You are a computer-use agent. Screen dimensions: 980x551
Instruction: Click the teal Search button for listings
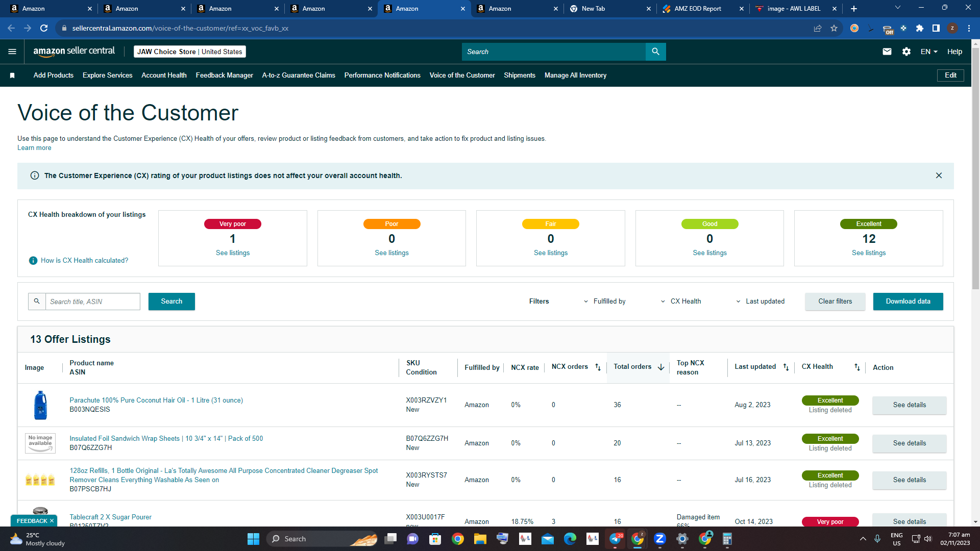point(171,302)
